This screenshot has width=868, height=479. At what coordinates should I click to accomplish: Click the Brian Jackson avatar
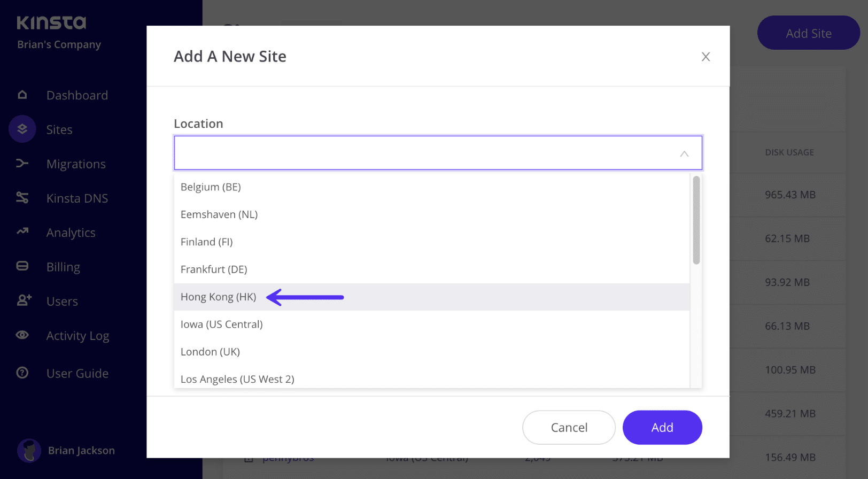(29, 450)
